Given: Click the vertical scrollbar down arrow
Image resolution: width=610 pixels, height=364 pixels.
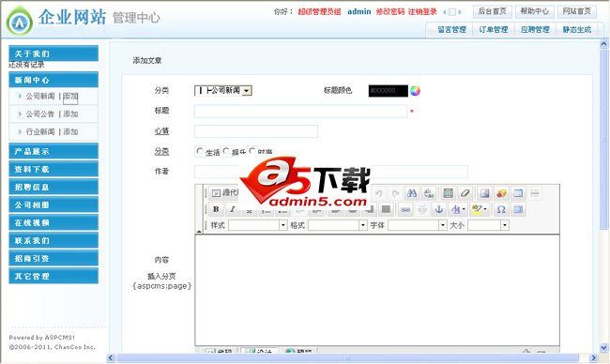Looking at the screenshot, I should pos(603,348).
